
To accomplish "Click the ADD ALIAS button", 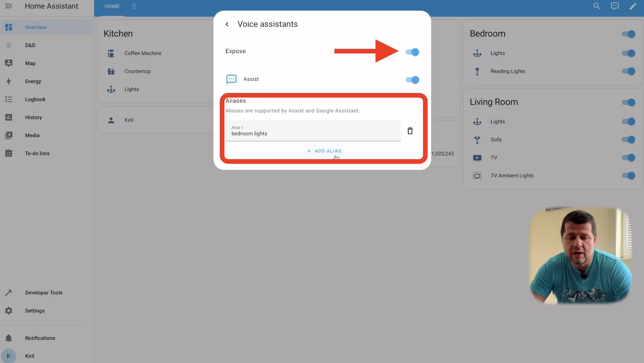I will 324,151.
